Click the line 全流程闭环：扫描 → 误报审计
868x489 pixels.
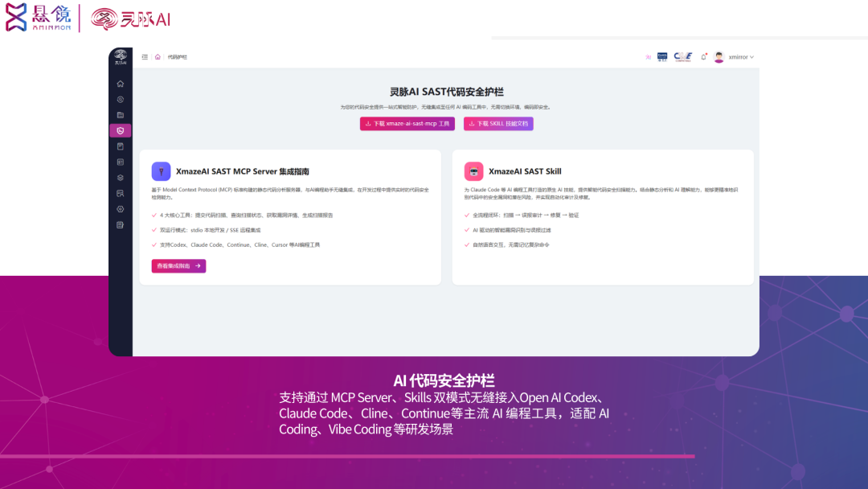[526, 216]
